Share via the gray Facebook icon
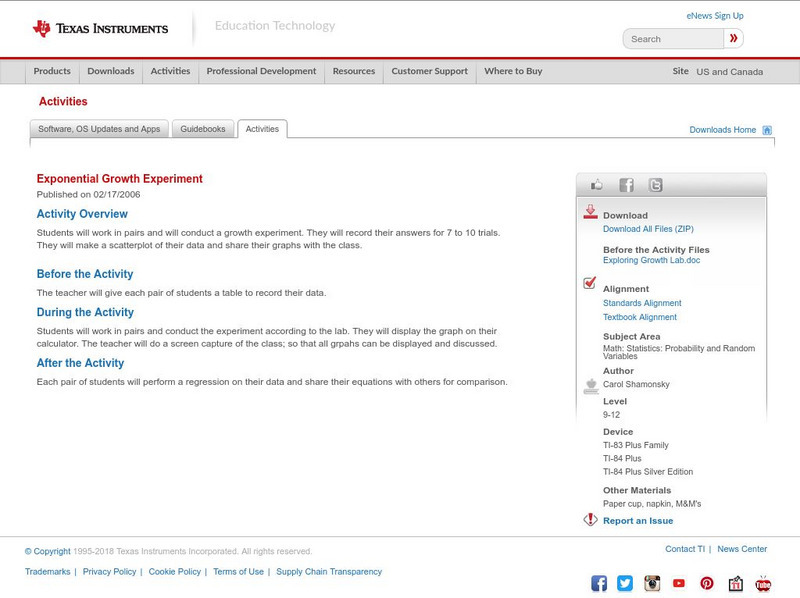The image size is (800, 598). pyautogui.click(x=626, y=185)
